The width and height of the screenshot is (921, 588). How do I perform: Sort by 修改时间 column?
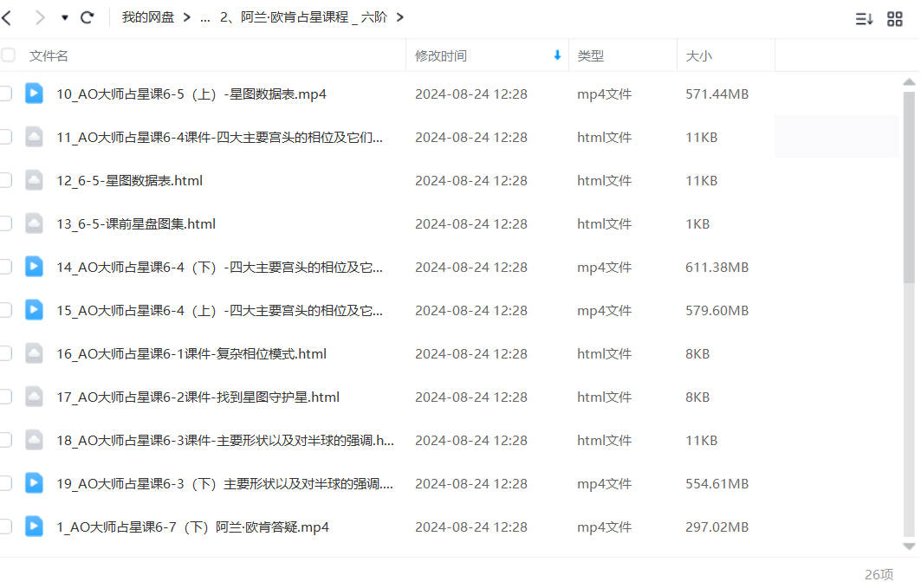[x=440, y=55]
